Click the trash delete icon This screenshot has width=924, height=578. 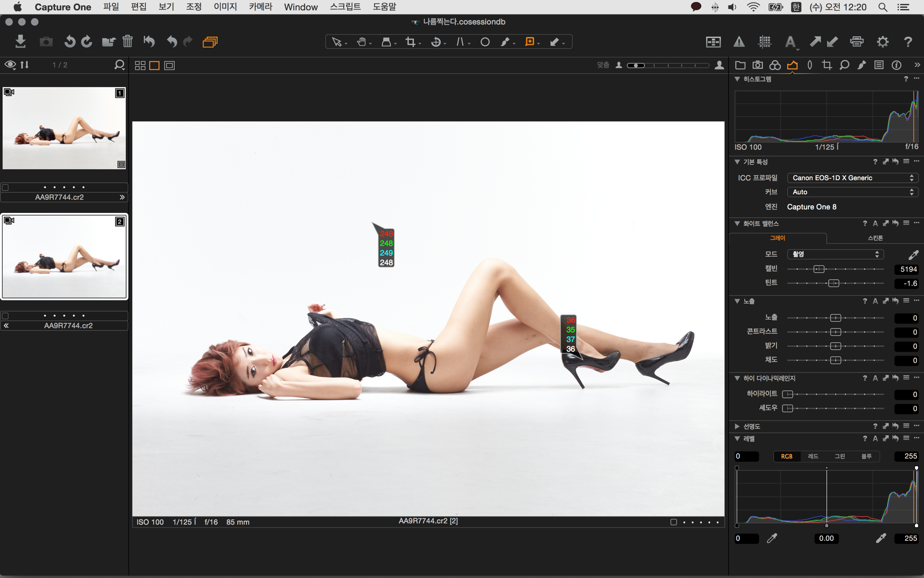tap(128, 41)
